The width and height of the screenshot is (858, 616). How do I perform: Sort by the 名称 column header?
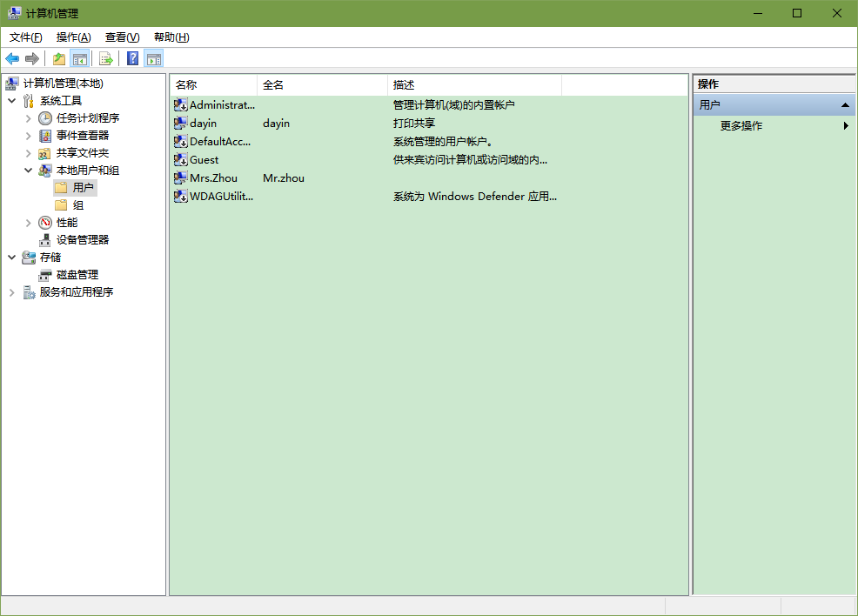click(x=213, y=84)
